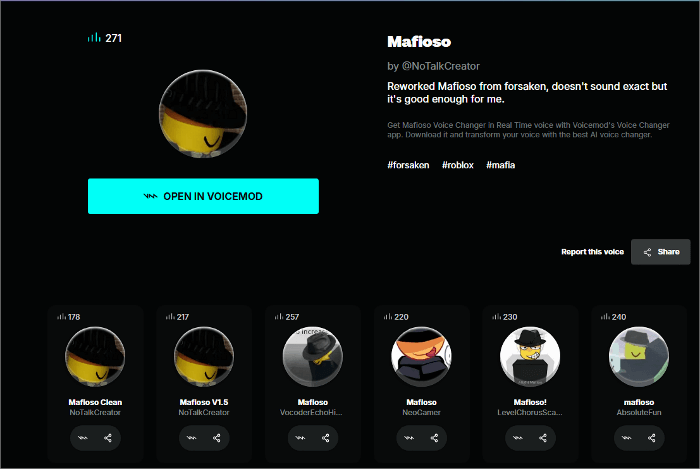700x469 pixels.
Task: Open Mafioso V1.5 in Voicemod icon
Action: (192, 438)
